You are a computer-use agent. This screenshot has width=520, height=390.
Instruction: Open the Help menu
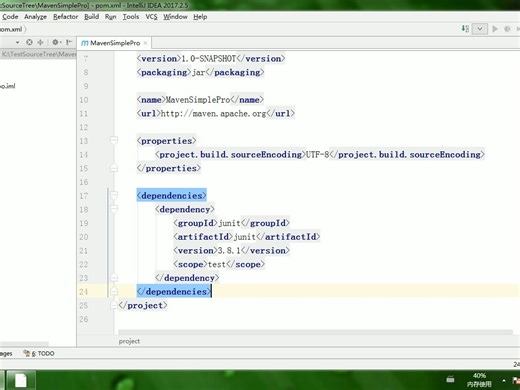click(x=200, y=17)
